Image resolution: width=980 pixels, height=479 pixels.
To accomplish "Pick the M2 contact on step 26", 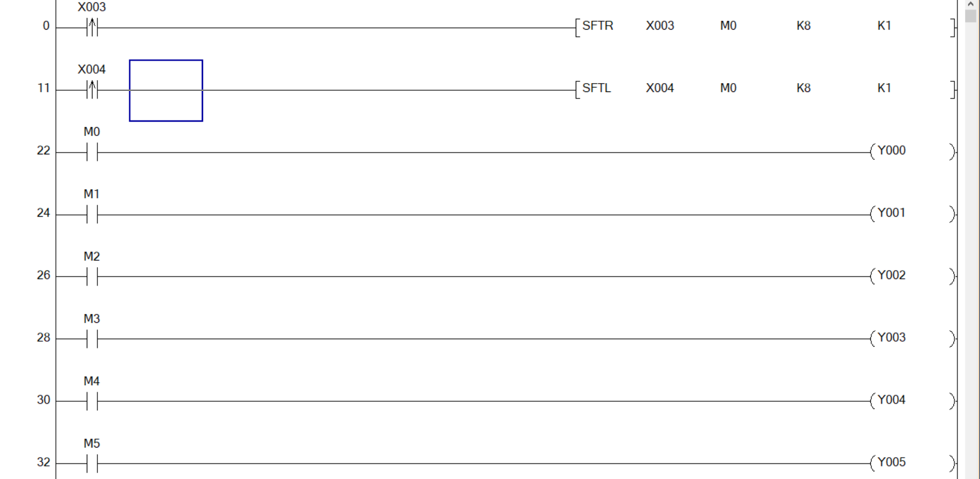I will coord(92,277).
